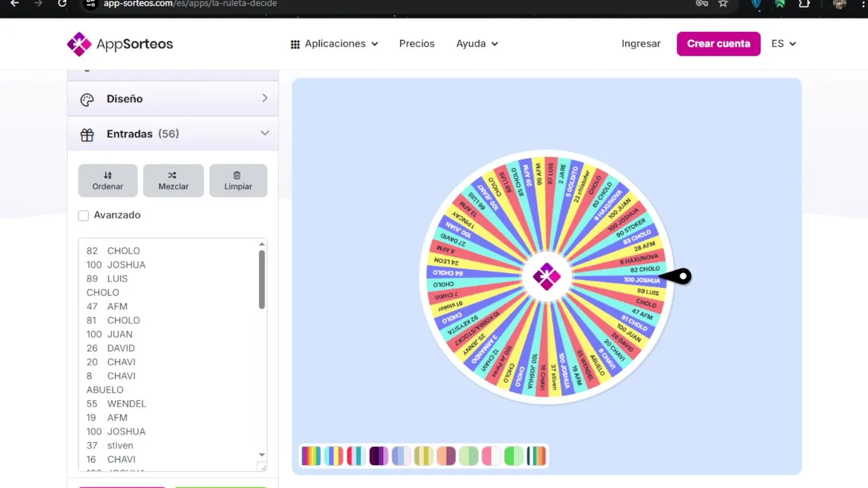Choose the peach and mauve palette swatch

[446, 455]
